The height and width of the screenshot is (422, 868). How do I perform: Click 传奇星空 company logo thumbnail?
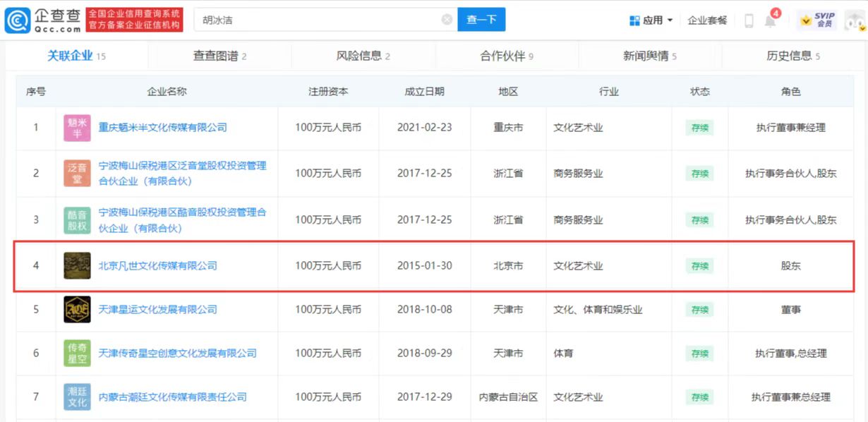[x=77, y=353]
